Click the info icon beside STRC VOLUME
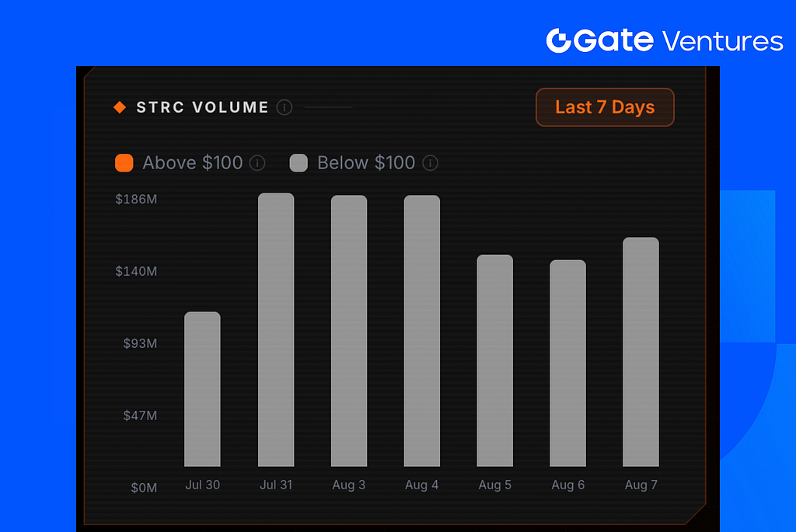The height and width of the screenshot is (532, 796). (x=285, y=107)
